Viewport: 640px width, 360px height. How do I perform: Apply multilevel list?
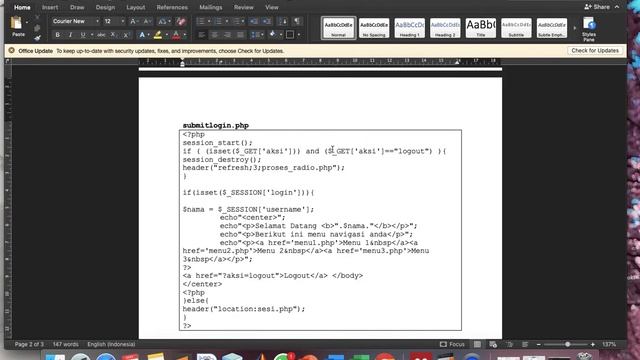coord(236,21)
